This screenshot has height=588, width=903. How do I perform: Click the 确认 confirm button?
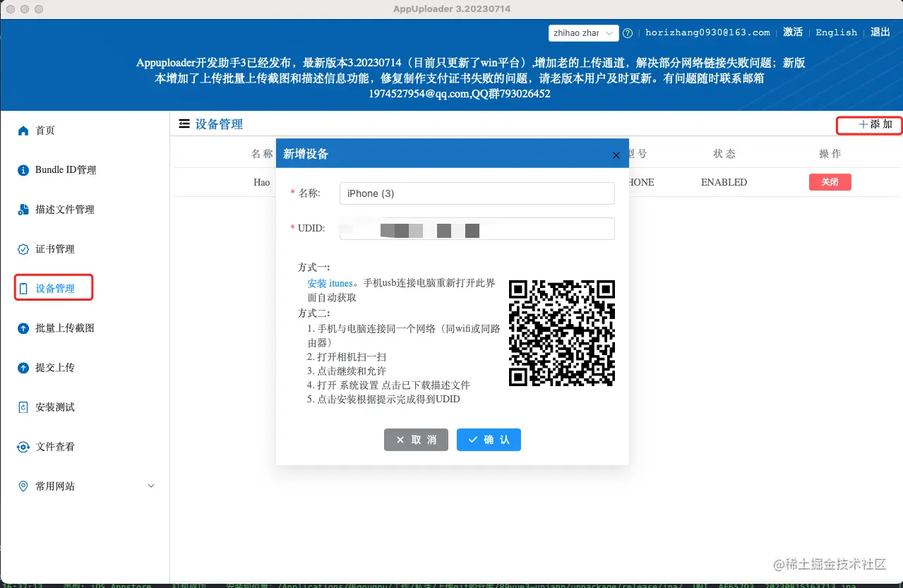tap(489, 440)
